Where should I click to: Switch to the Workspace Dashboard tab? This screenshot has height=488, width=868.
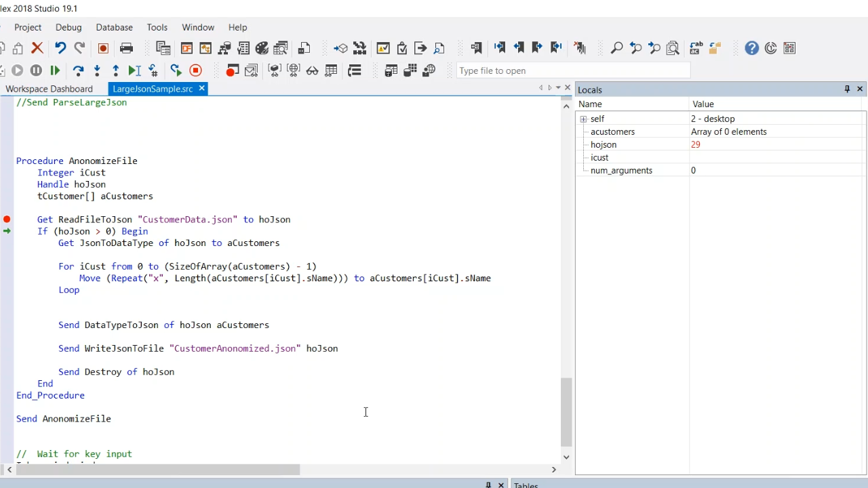point(49,89)
